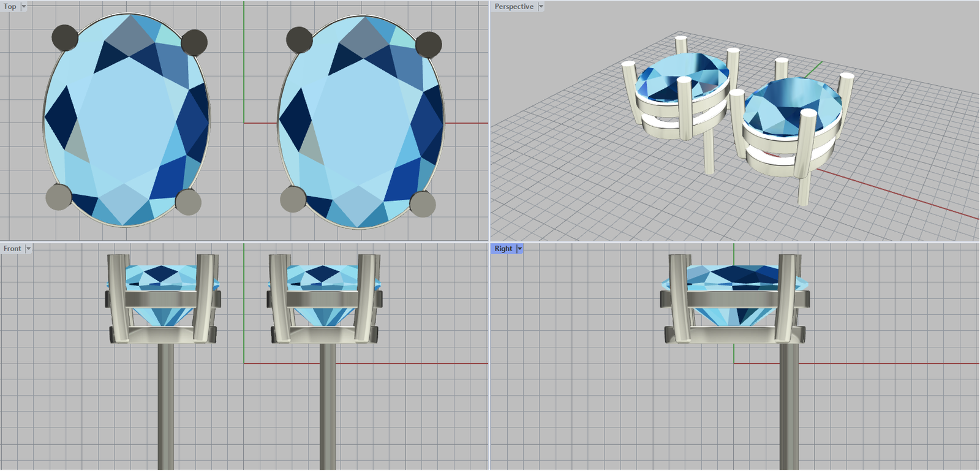Open the Top viewport dropdown arrow menu

coord(24,7)
